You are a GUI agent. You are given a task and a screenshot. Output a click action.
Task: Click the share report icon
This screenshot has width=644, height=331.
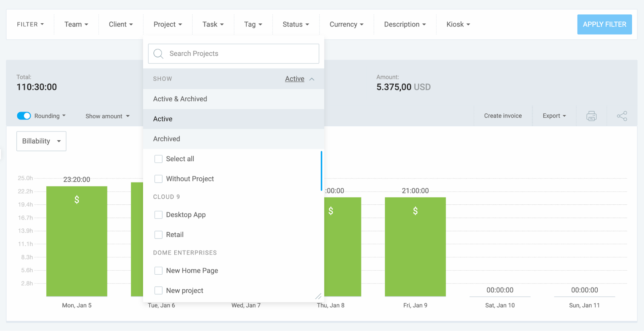coord(622,116)
